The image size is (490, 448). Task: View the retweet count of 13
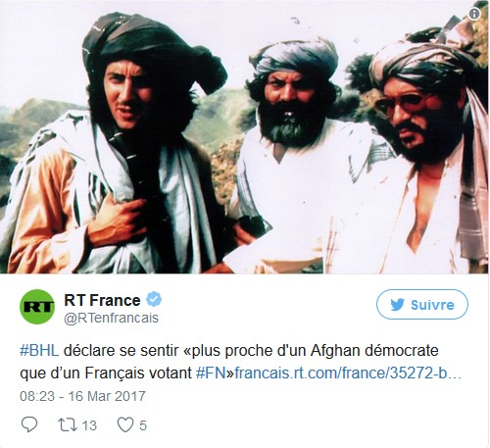click(89, 425)
